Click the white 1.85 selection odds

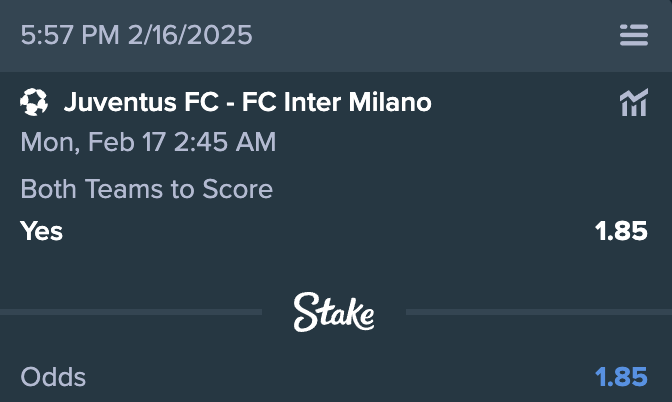[621, 231]
